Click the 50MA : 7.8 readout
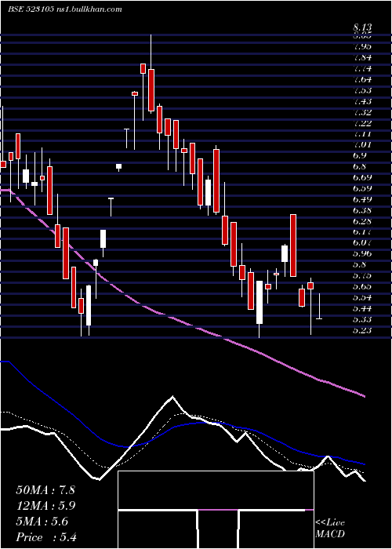392x549 pixels. [x=45, y=490]
